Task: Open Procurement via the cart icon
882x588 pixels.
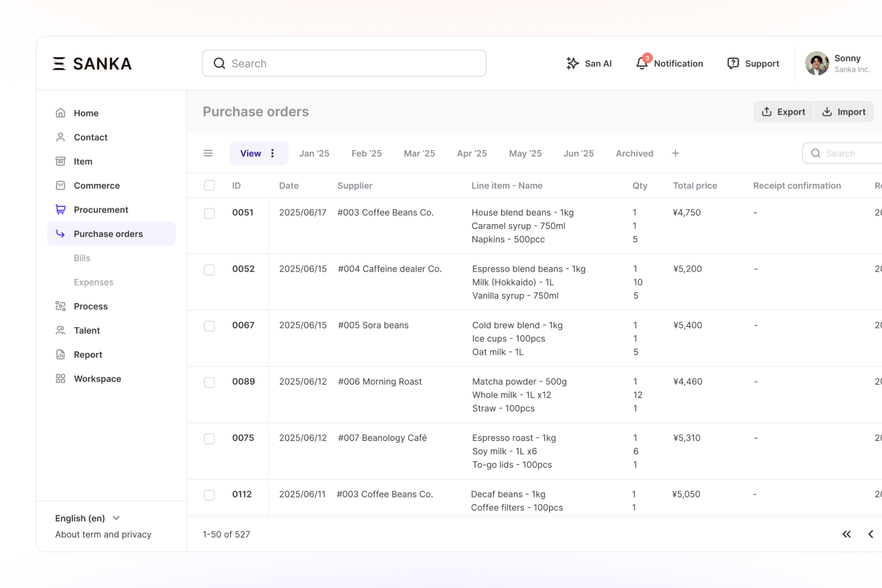Action: click(61, 210)
